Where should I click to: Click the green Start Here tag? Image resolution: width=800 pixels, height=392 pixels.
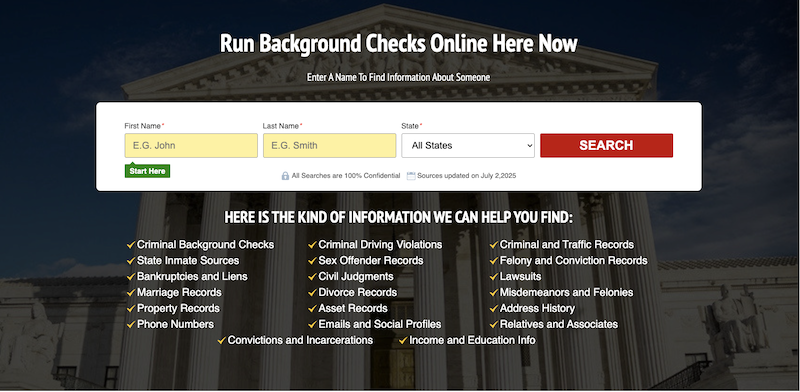click(x=147, y=171)
